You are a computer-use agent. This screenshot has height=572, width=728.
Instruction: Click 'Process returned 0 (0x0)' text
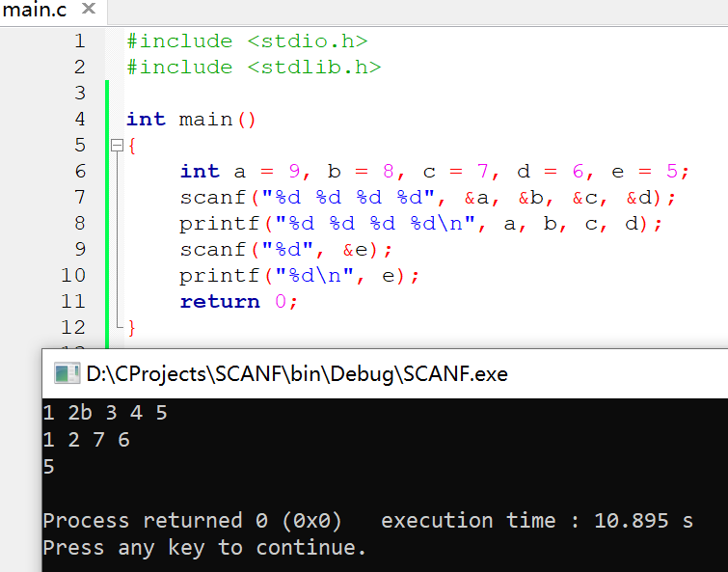[x=192, y=521]
